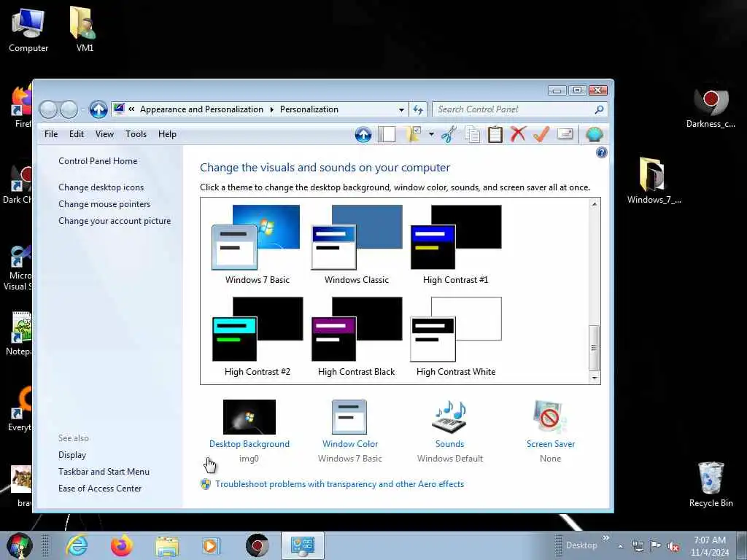Open the dropdown arrow next to the Folder Options icon
This screenshot has width=747, height=560.
point(431,134)
